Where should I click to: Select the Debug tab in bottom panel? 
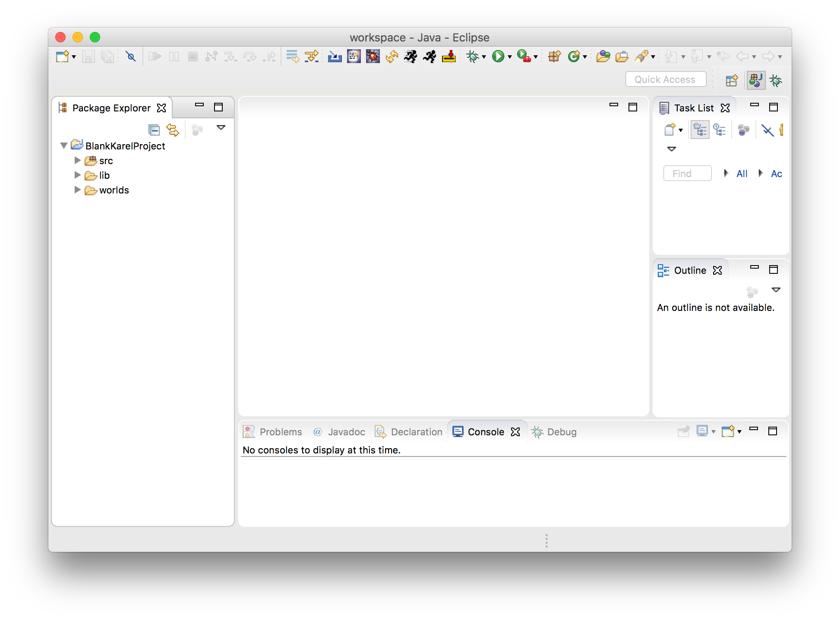554,431
